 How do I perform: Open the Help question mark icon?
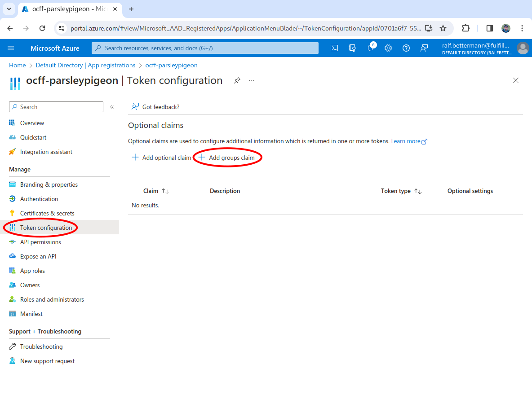pos(406,48)
